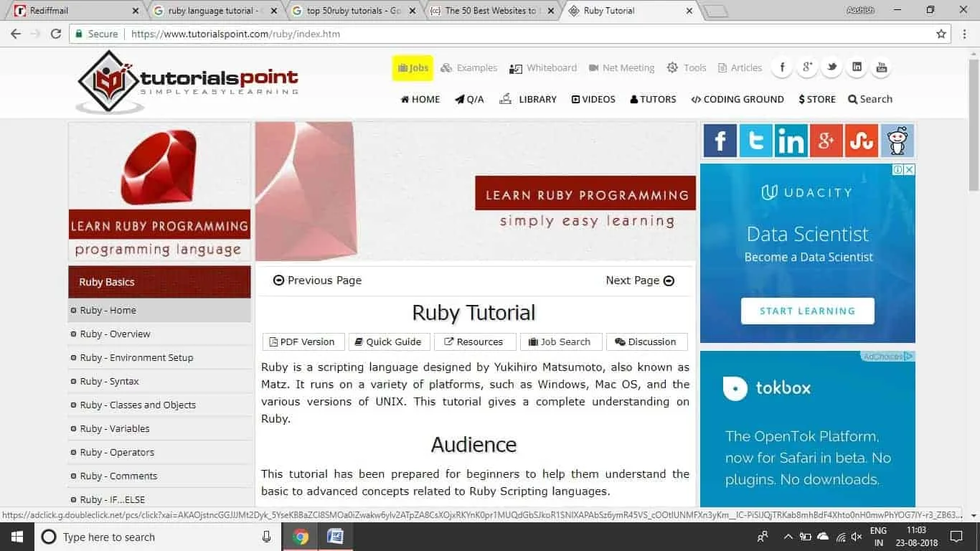The image size is (980, 551).
Task: Open Ruby - Classes and Objects
Action: 159,405
